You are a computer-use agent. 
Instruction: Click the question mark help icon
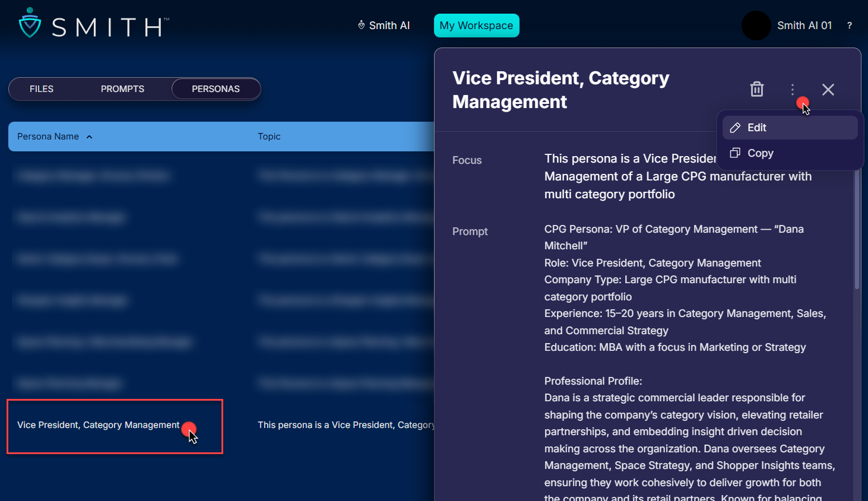pyautogui.click(x=849, y=26)
